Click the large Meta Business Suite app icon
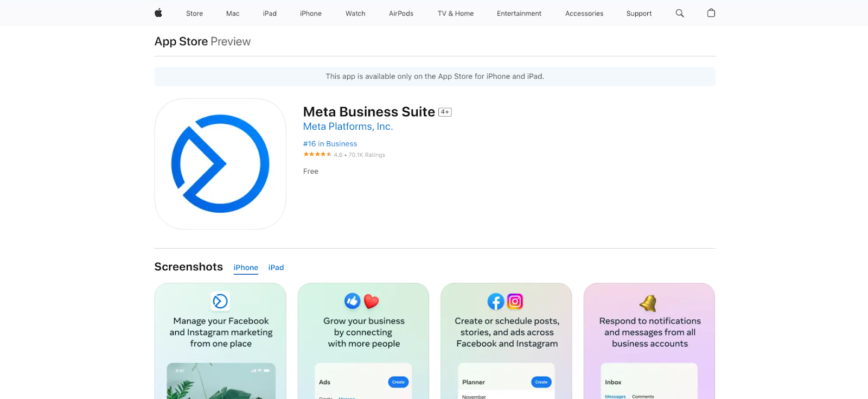868x399 pixels. pos(220,164)
